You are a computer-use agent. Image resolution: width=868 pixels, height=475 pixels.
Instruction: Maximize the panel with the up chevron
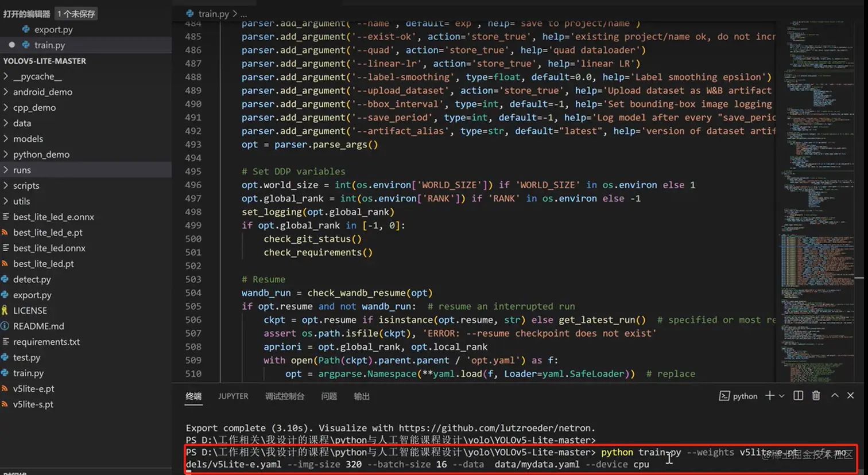pos(835,396)
